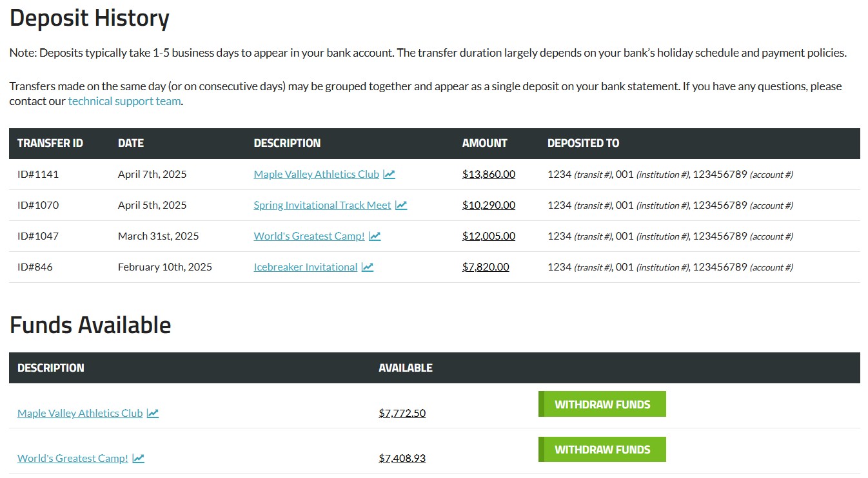868x478 pixels.
Task: Open Spring Invitational Track Meet link
Action: pos(322,206)
